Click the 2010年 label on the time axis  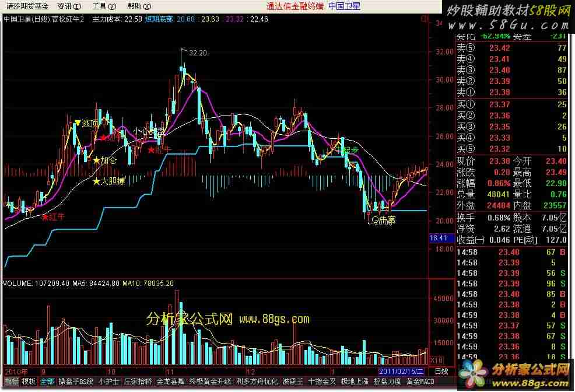(x=16, y=372)
